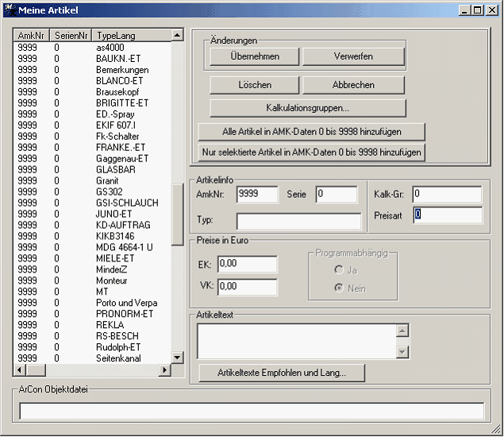Screen dimensions: 504x437
Task: Add all articles to AMK-Daten
Action: [311, 131]
